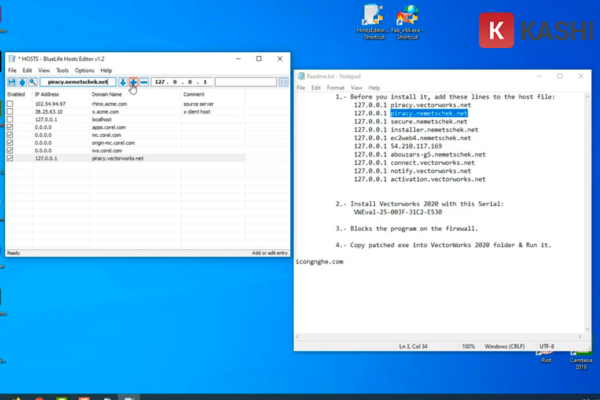Click the 'source server' comment cell
The width and height of the screenshot is (600, 400).
(x=198, y=104)
